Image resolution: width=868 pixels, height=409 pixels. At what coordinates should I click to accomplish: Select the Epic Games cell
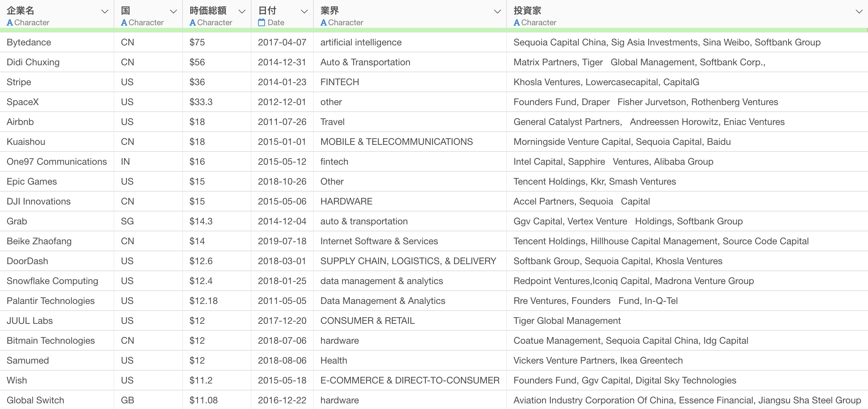pyautogui.click(x=57, y=181)
